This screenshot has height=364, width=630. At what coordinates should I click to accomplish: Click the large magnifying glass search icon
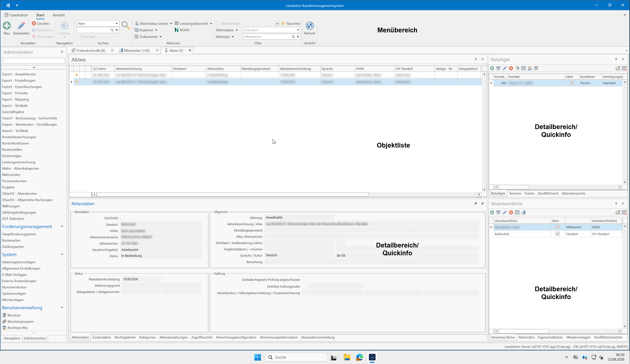click(x=126, y=26)
